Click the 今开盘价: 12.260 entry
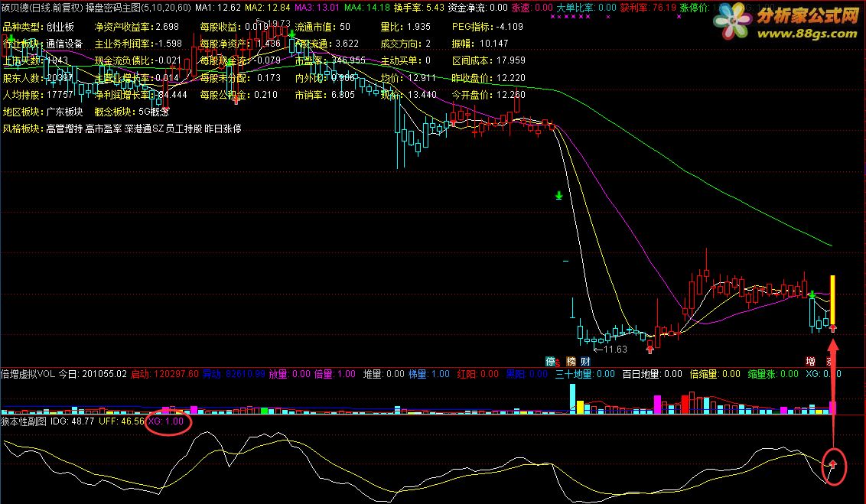Screen dimensions: 866x504 pos(488,95)
